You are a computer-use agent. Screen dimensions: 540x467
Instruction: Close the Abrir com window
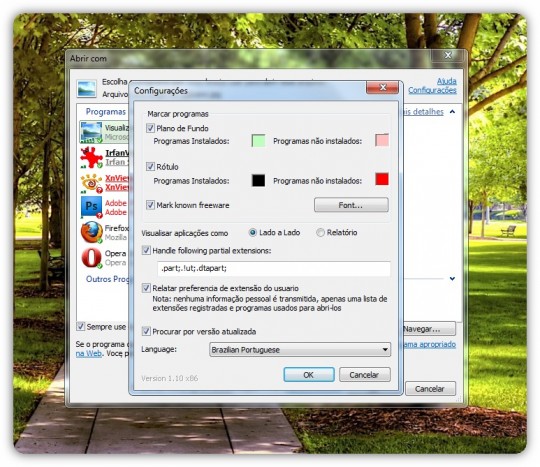point(448,55)
